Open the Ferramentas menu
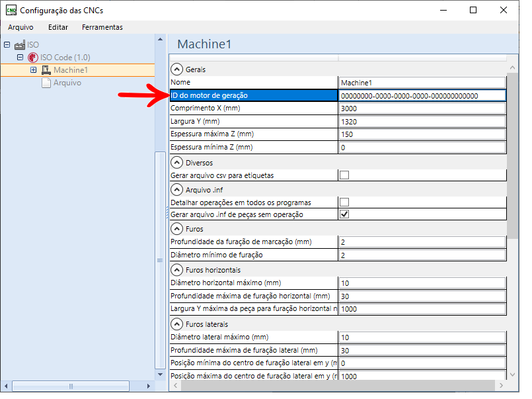Image resolution: width=532 pixels, height=399 pixels. (102, 27)
